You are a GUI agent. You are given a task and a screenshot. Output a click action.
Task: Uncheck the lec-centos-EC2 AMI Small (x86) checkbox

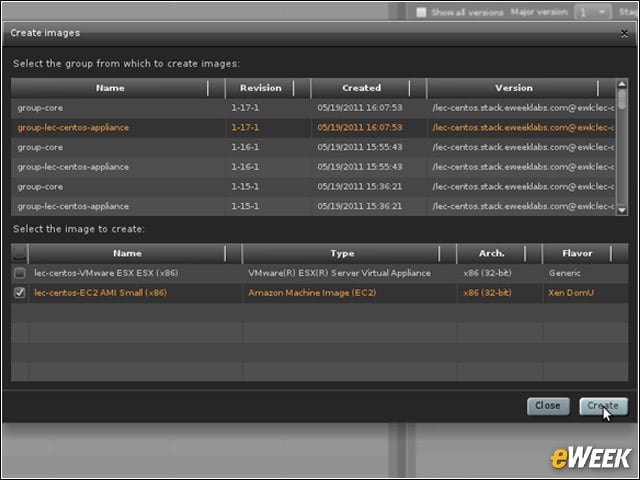point(20,293)
